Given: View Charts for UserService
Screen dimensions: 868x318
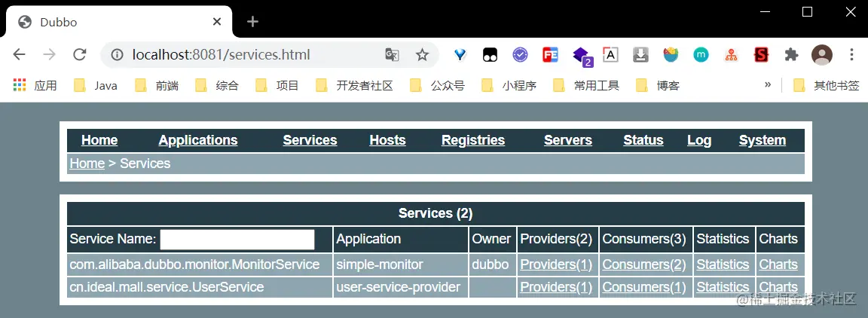Looking at the screenshot, I should (778, 287).
